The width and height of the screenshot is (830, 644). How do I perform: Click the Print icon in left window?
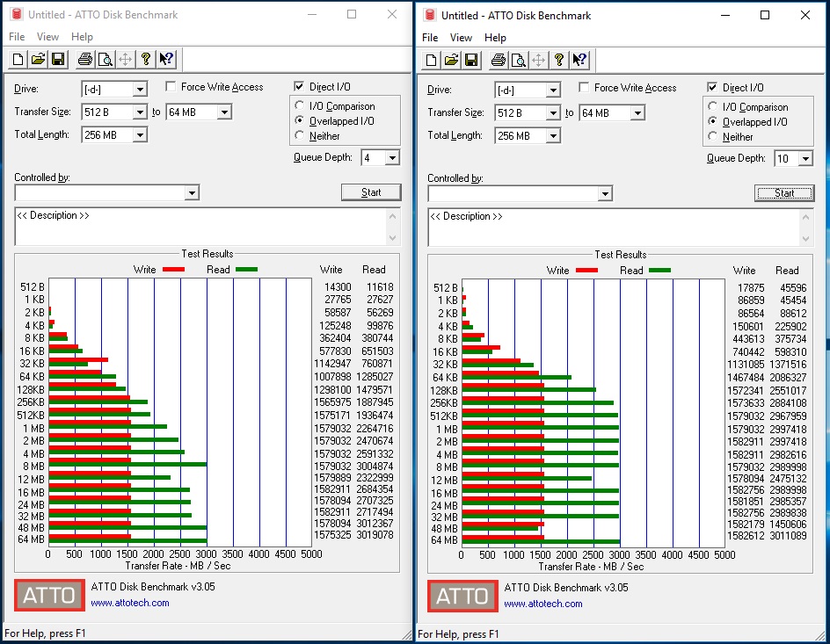(84, 59)
